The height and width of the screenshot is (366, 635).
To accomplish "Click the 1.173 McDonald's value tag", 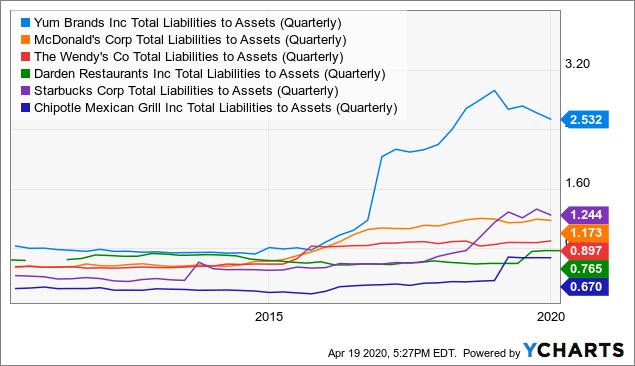I will pos(585,233).
